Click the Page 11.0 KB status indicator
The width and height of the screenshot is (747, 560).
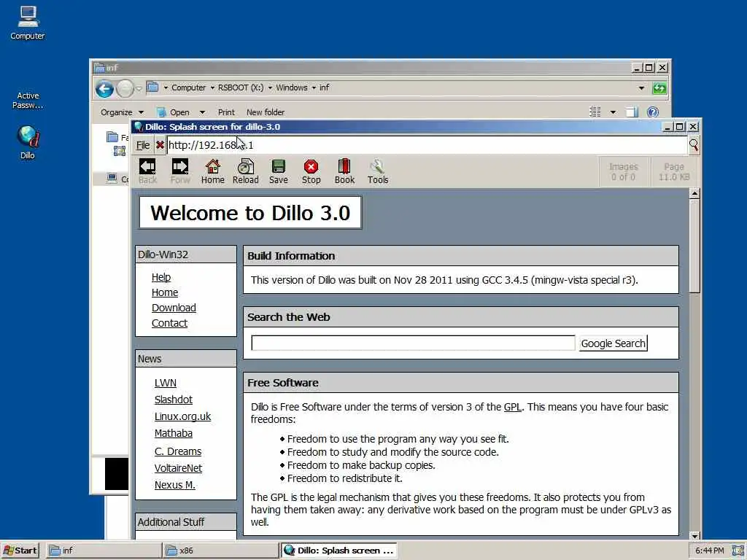(x=673, y=172)
